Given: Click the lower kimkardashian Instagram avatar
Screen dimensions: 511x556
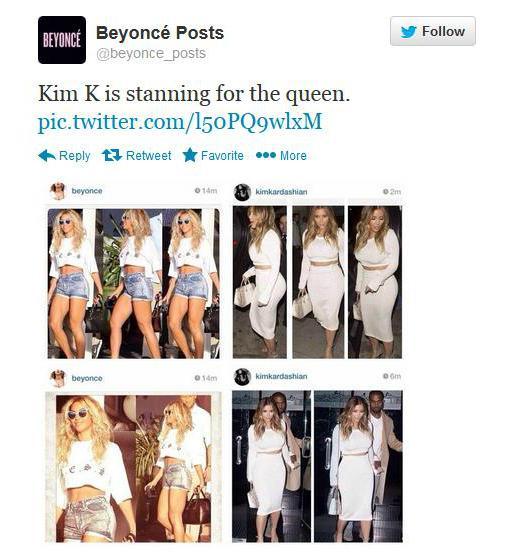Looking at the screenshot, I should [x=243, y=377].
